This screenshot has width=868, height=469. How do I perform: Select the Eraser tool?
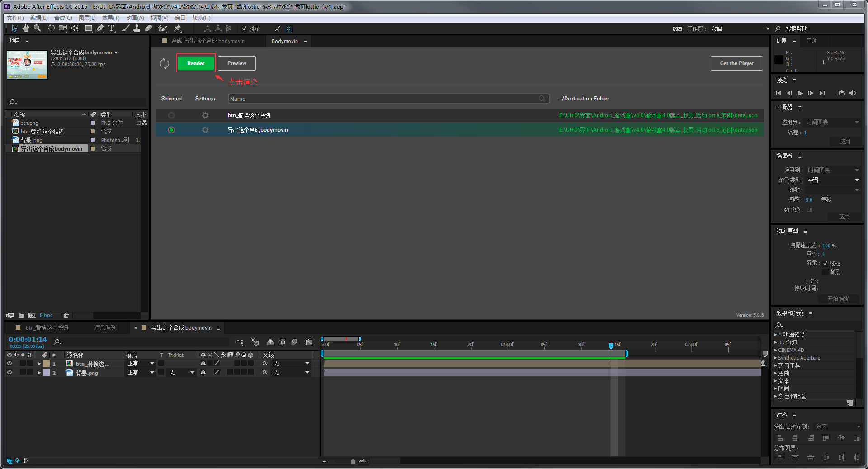point(148,28)
